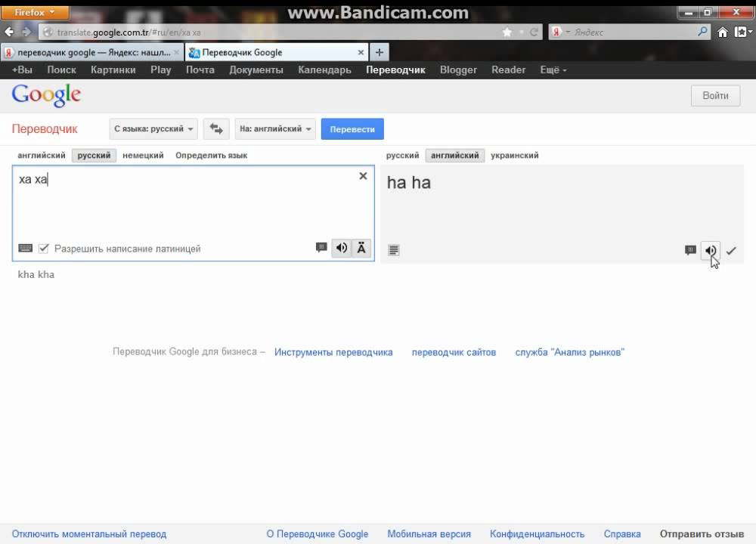Select украинский as target language
The image size is (756, 544).
point(514,155)
